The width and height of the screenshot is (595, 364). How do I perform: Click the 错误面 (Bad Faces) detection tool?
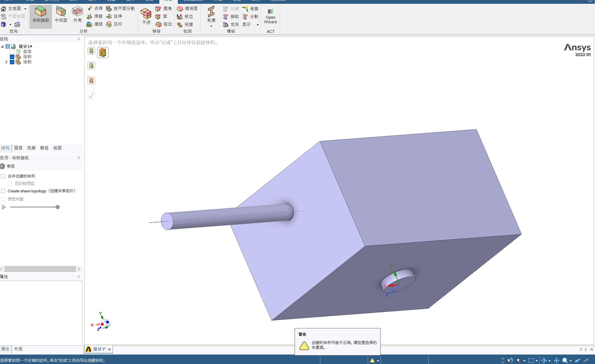point(187,9)
